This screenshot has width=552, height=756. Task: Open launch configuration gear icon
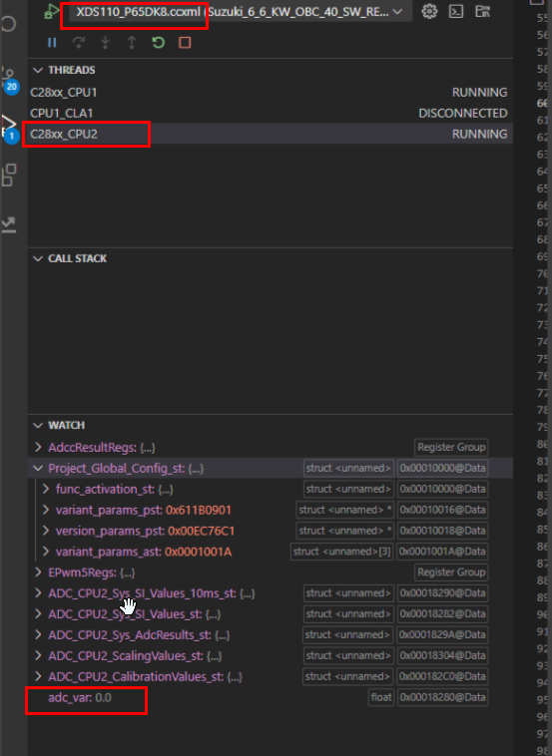pos(429,11)
